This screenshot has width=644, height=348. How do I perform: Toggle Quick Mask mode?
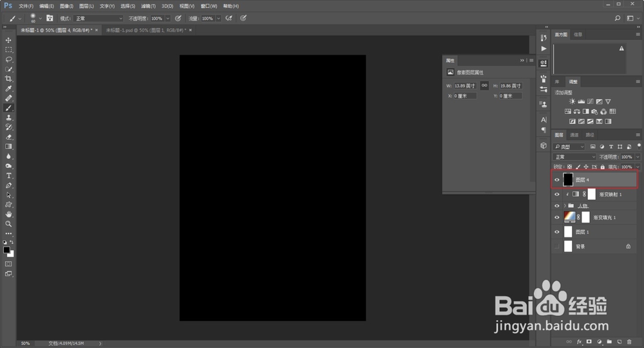coord(8,264)
